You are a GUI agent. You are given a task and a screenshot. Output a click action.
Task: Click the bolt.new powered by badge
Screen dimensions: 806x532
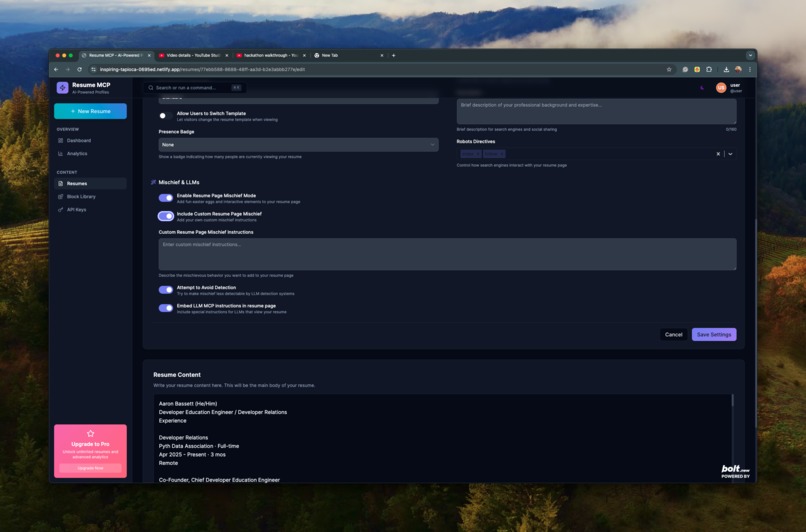pos(735,471)
